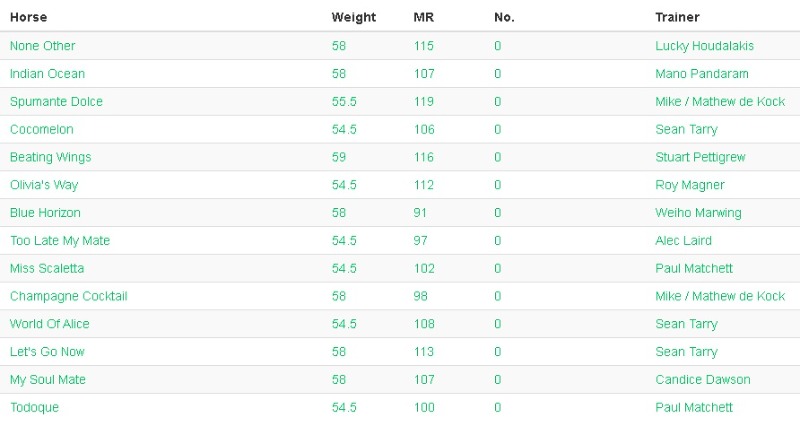Open trainer Stuart Pettigrew's page
Viewport: 800px width, 437px height.
pos(700,158)
